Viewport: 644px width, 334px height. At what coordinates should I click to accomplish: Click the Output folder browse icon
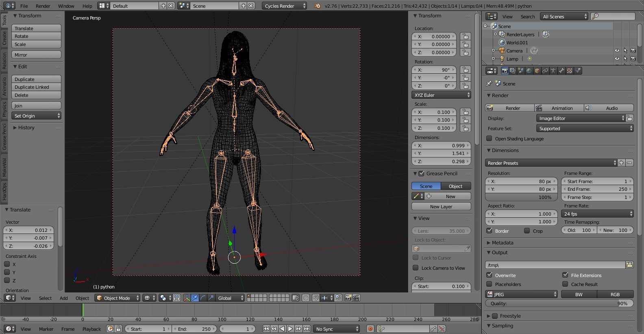[x=629, y=265]
